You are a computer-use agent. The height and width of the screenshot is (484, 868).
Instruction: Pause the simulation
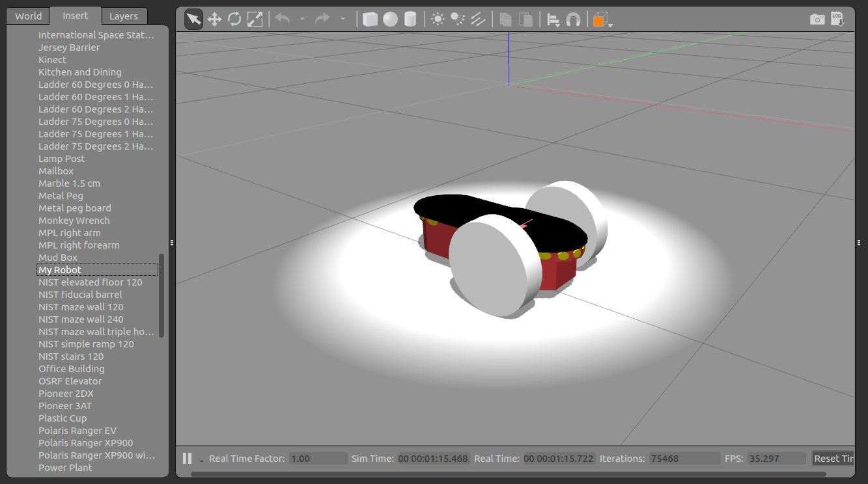tap(188, 459)
